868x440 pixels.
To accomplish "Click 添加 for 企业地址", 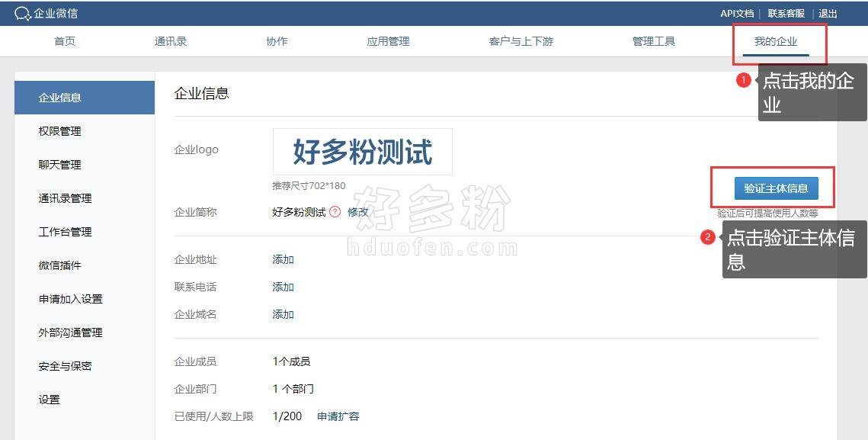I will click(283, 259).
